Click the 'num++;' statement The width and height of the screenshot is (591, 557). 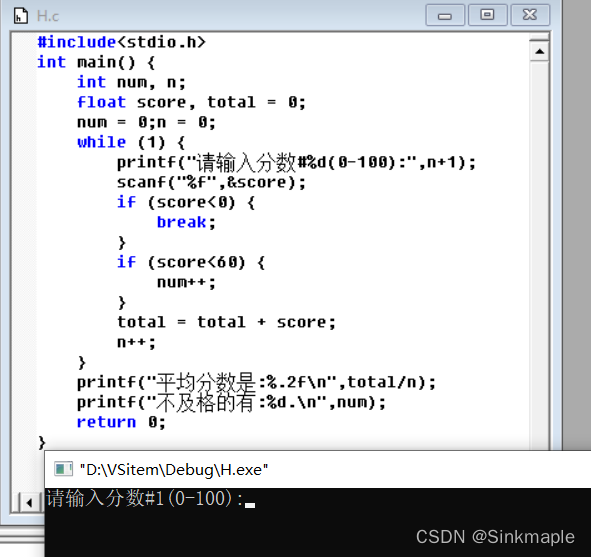coord(186,282)
